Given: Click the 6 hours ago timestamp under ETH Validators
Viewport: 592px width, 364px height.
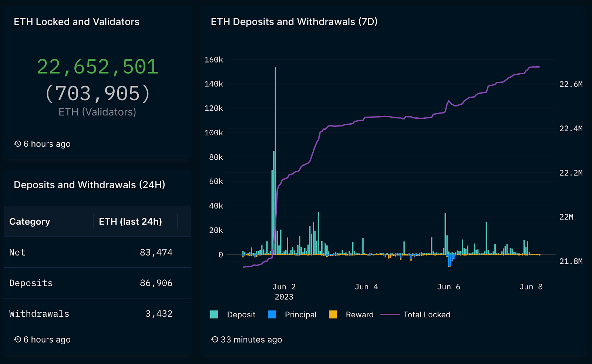Looking at the screenshot, I should click(x=47, y=144).
